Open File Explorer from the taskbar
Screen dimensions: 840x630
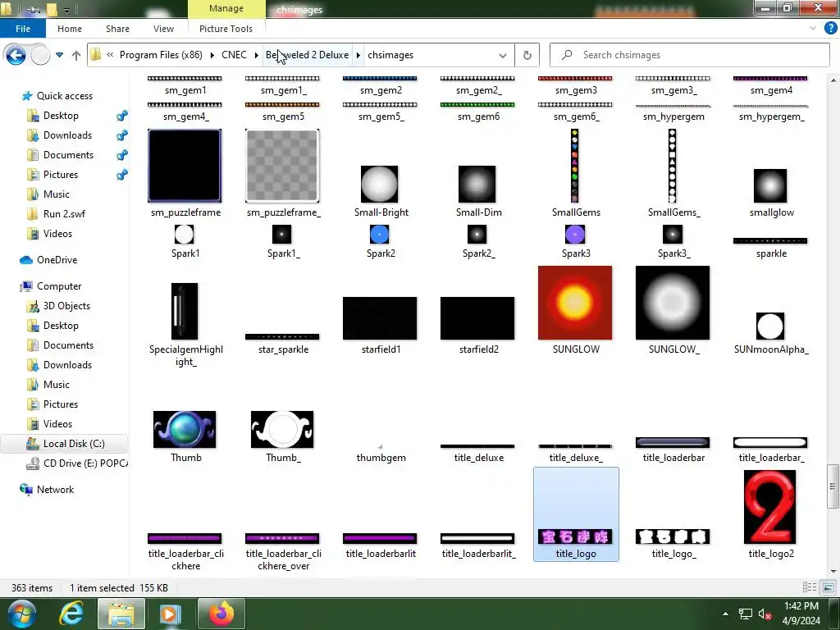click(121, 614)
